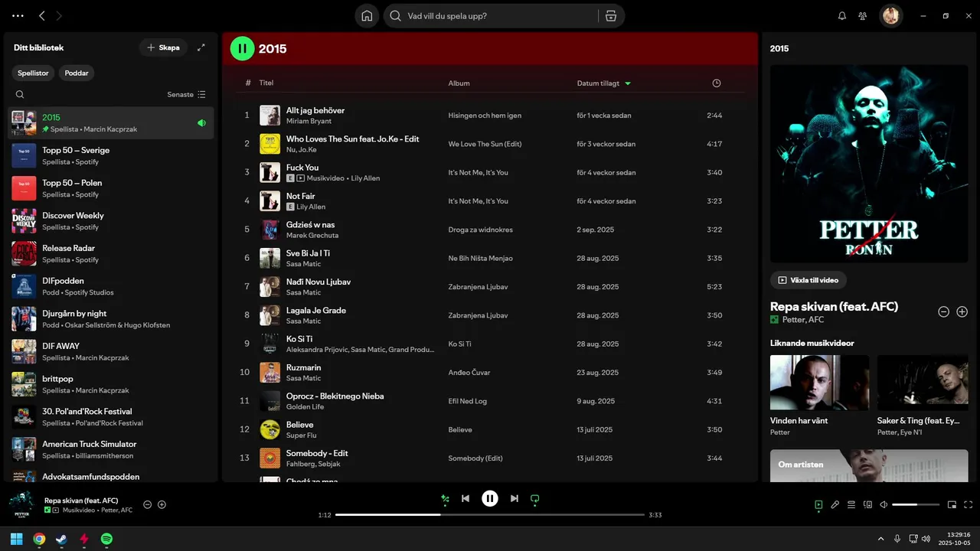Click Växla till video button
Viewport: 980px width, 551px height.
click(808, 280)
